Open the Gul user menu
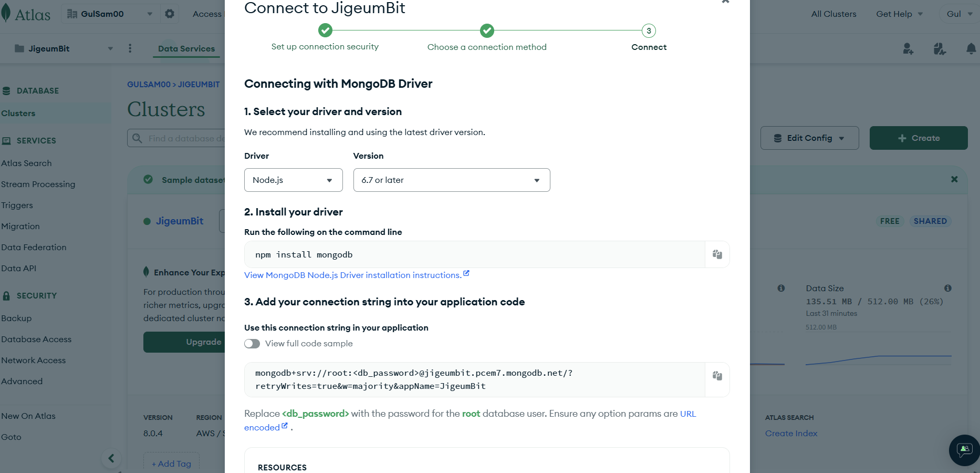Screen dimensions: 980x473 point(960,14)
